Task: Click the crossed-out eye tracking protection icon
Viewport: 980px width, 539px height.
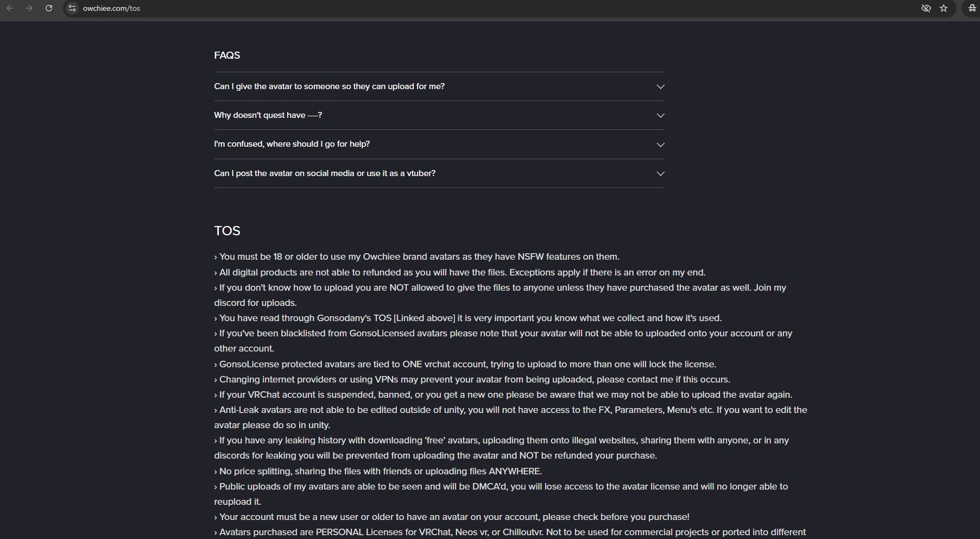Action: click(x=926, y=8)
